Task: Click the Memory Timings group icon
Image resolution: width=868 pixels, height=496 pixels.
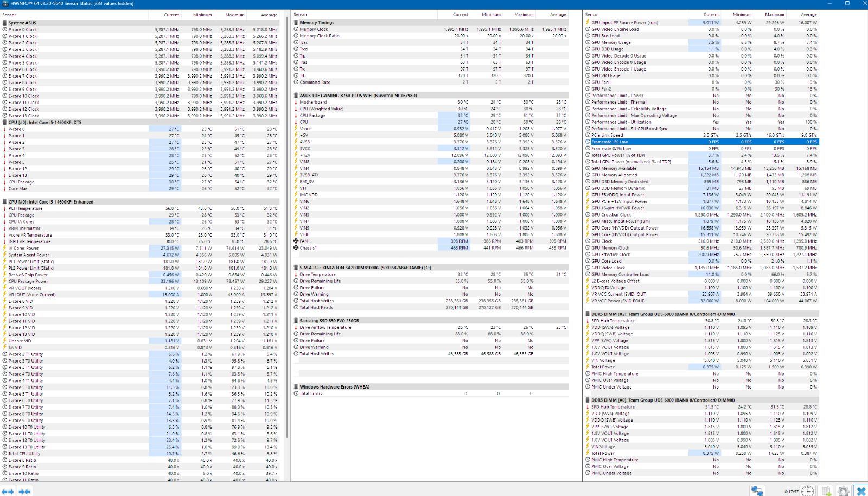Action: pos(296,23)
